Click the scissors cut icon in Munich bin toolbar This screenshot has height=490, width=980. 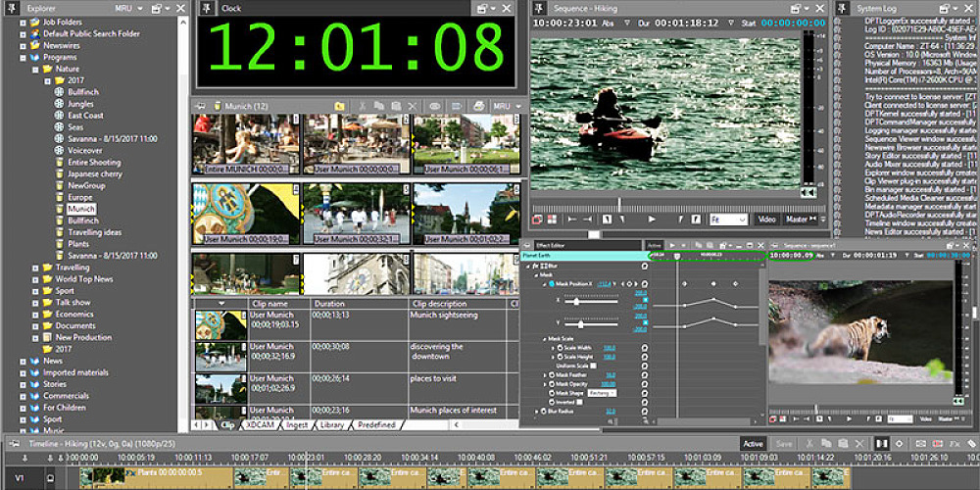[x=361, y=106]
